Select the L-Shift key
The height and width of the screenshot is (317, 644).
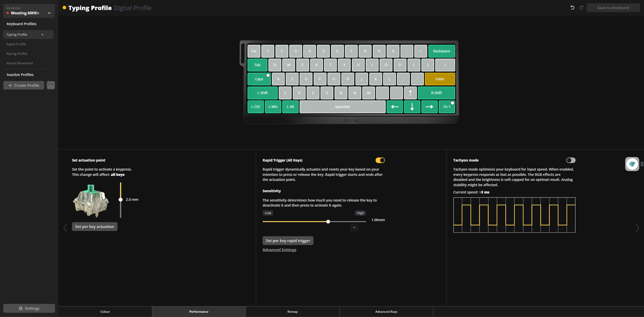pos(262,93)
